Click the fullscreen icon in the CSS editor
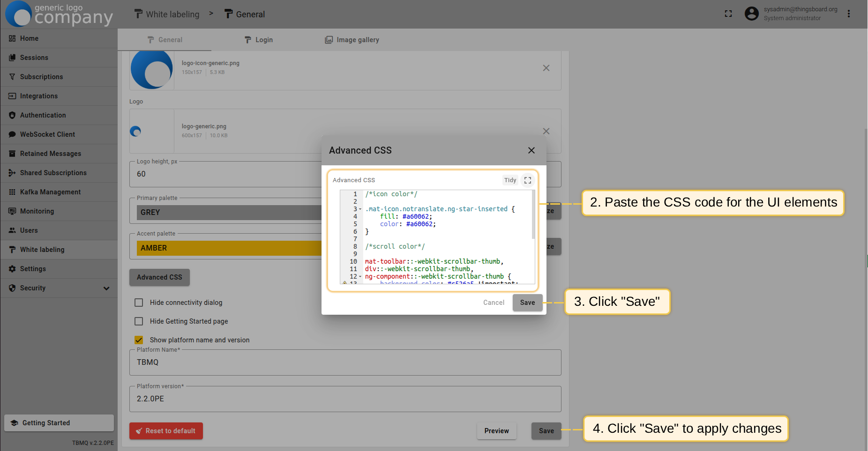The image size is (868, 451). 528,180
